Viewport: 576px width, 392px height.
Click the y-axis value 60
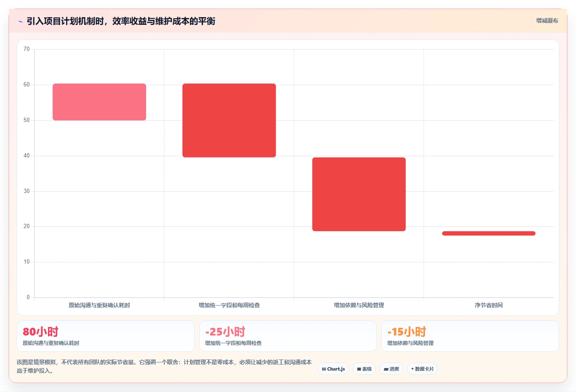pos(27,85)
